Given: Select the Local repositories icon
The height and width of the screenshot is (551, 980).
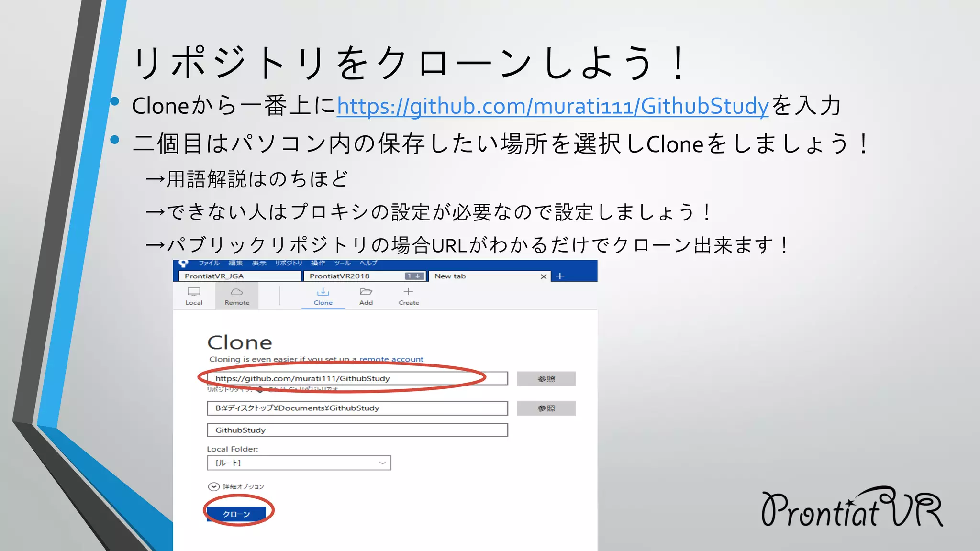Looking at the screenshot, I should pyautogui.click(x=194, y=296).
